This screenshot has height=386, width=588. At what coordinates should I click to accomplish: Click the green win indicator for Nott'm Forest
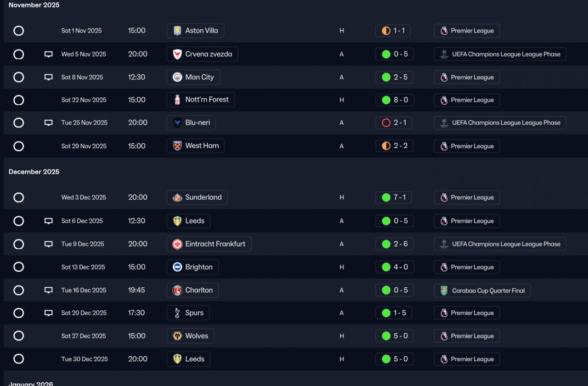tap(386, 100)
